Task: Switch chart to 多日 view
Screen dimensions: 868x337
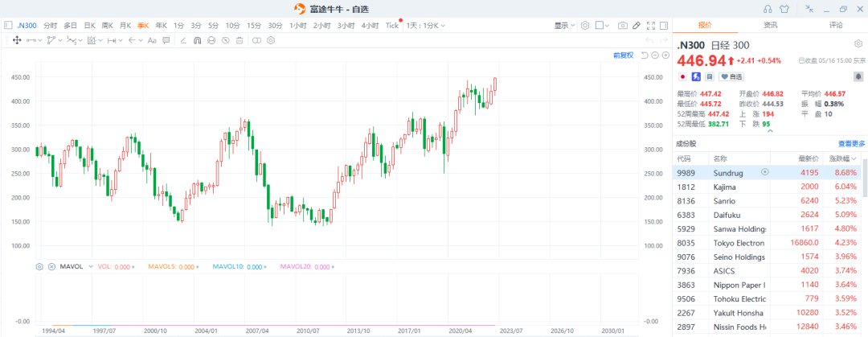Action: click(x=70, y=25)
